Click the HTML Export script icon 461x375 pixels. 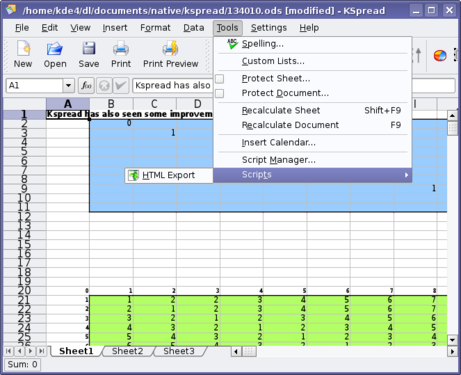point(134,175)
